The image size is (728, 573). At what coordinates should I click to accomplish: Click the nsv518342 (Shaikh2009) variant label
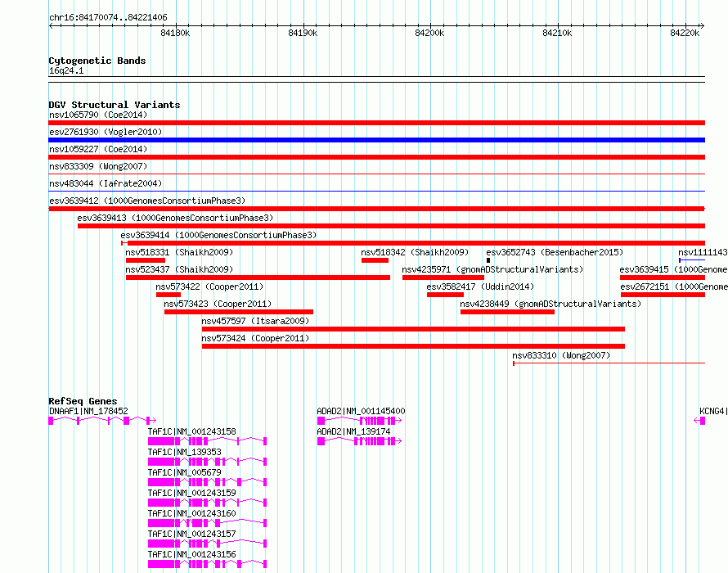pyautogui.click(x=415, y=252)
